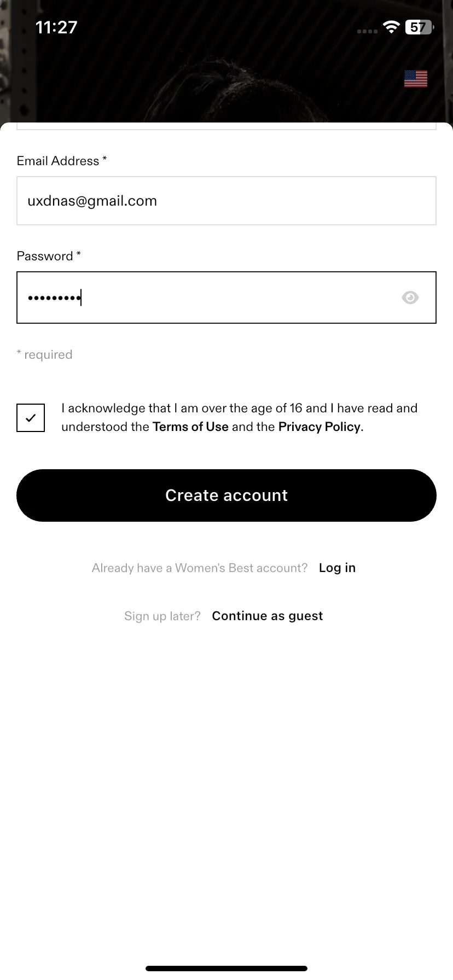The width and height of the screenshot is (453, 980).
Task: Tap the partially hidden field above Email
Action: pos(226,127)
